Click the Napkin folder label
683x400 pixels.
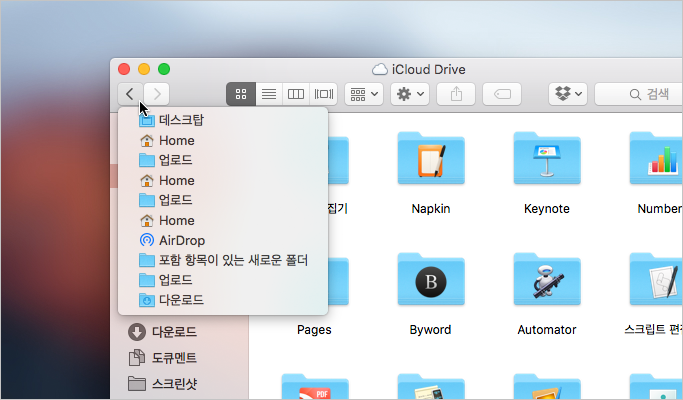(431, 209)
